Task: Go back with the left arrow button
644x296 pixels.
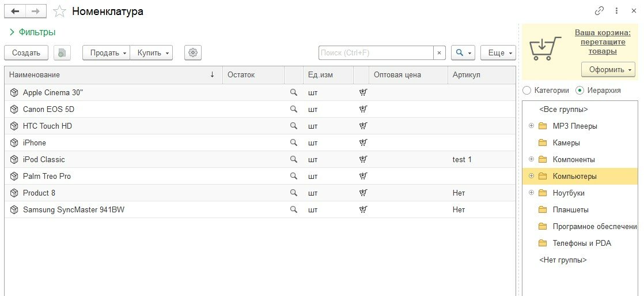Action: tap(15, 11)
